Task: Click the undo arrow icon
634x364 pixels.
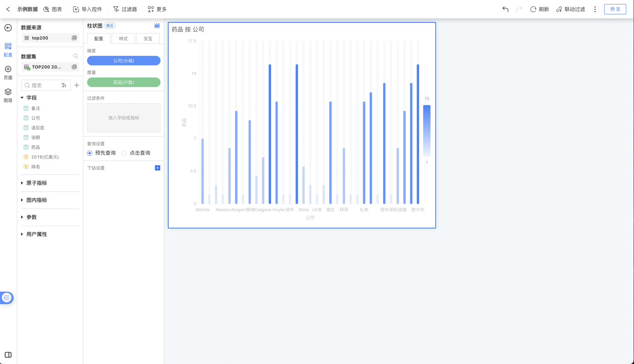Action: [x=505, y=9]
